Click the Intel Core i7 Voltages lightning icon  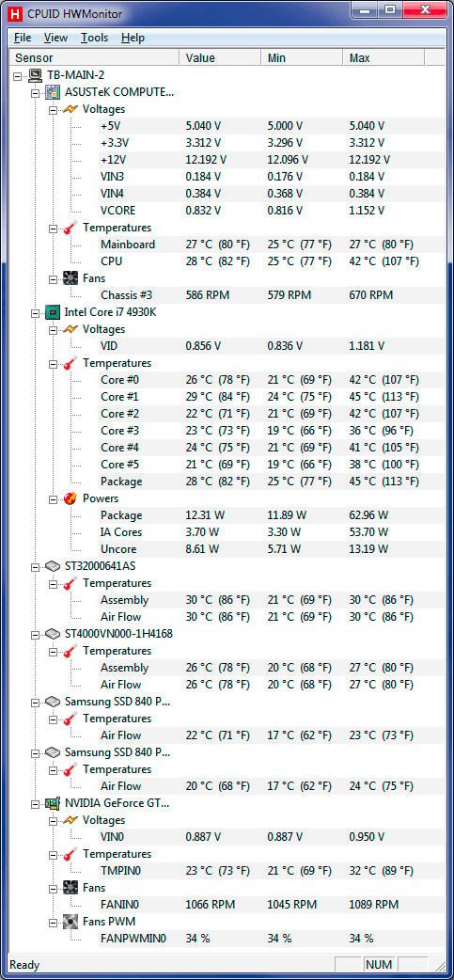70,329
